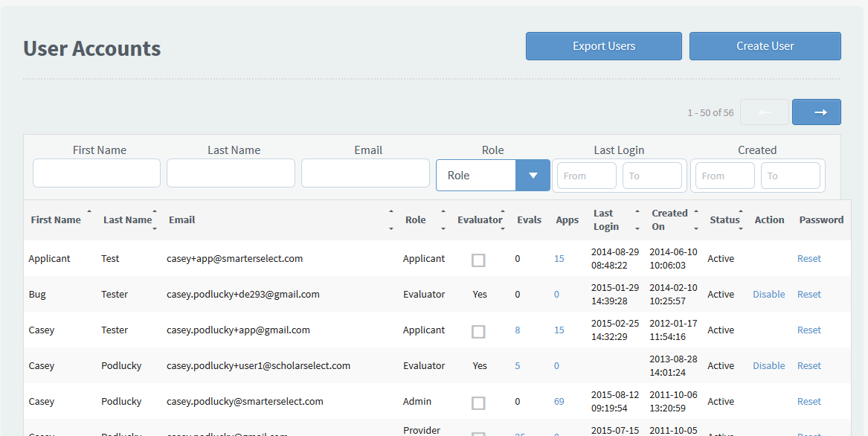Sort by Email column arrows

[390, 219]
